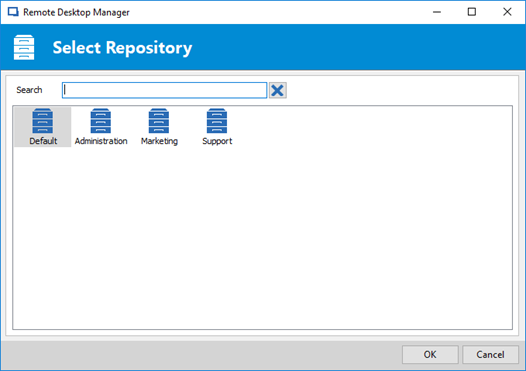
Task: Click the Marketing label text
Action: coord(159,141)
